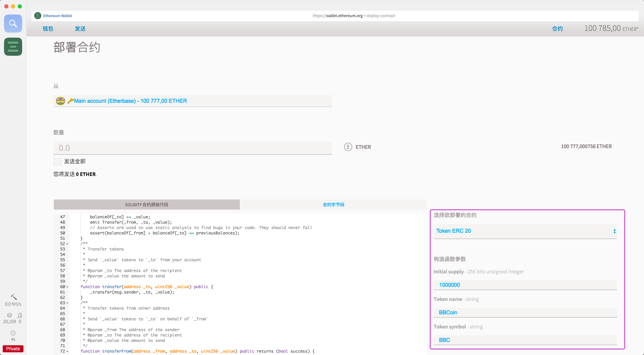This screenshot has width=644, height=355.
Task: Click the 您将发送 0 ETHER summary text
Action: [75, 174]
